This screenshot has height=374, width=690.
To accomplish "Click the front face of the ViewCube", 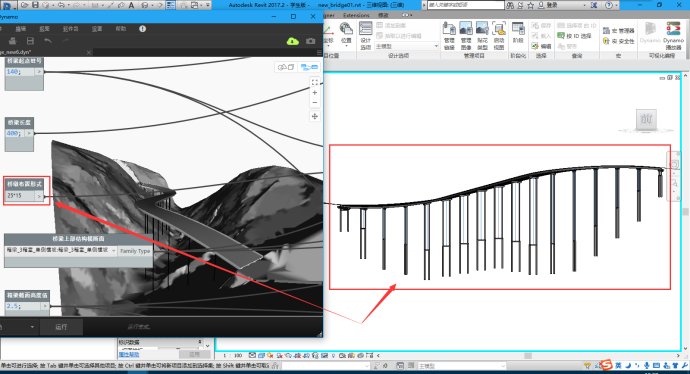I will (x=646, y=119).
